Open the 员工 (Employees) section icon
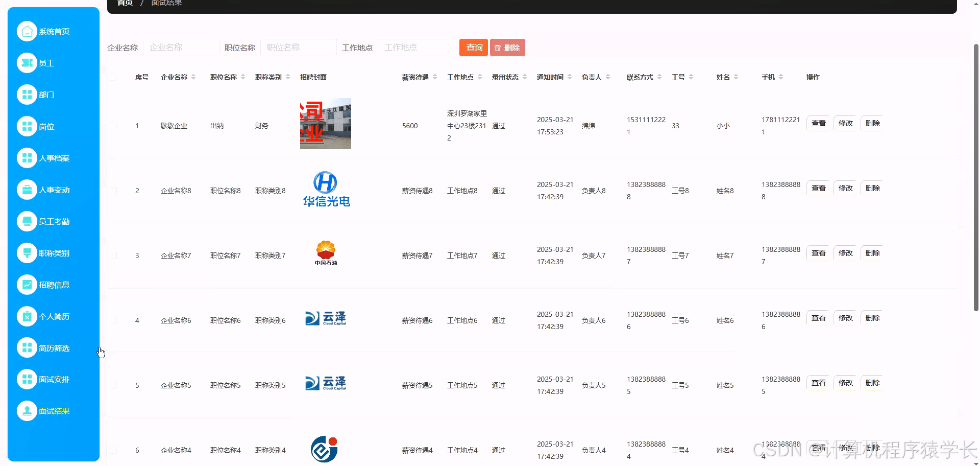 27,63
